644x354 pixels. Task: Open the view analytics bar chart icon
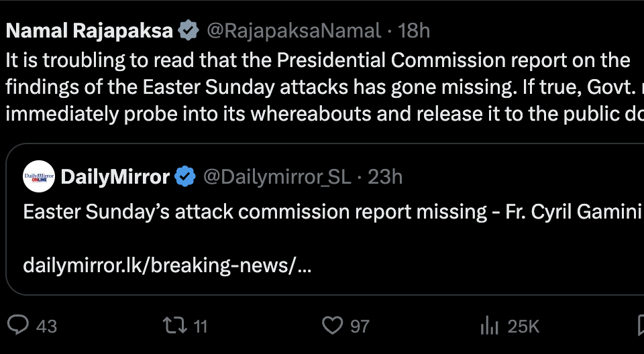[x=488, y=326]
